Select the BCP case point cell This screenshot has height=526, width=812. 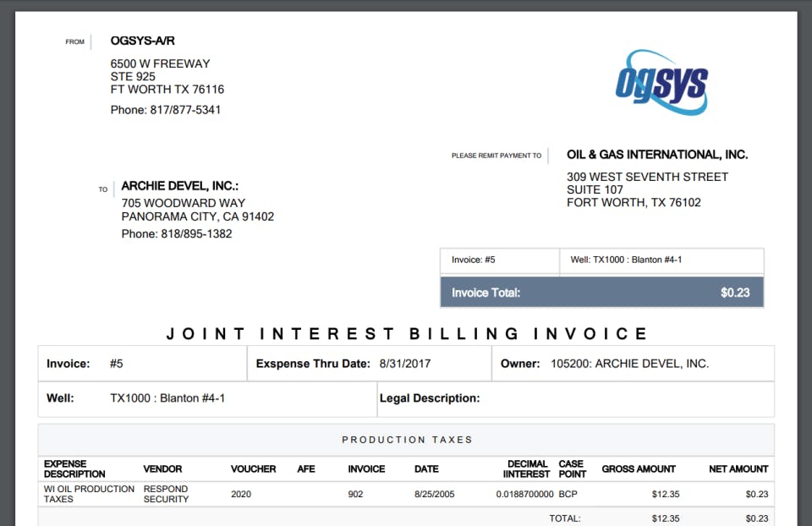[568, 495]
